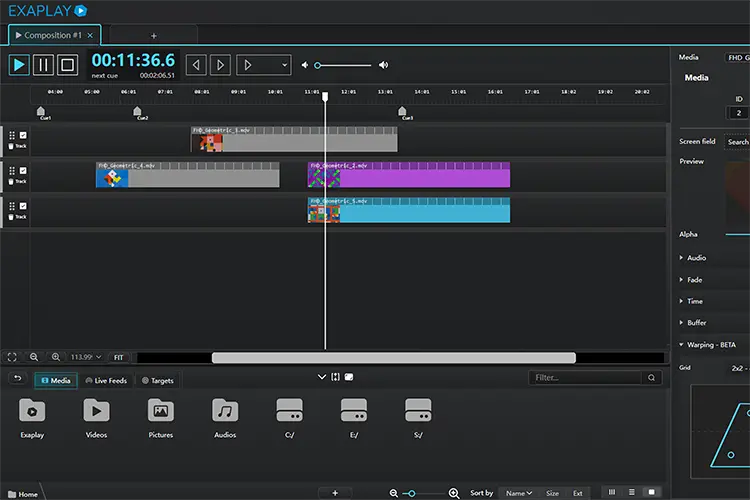Toggle the third track's enable checkbox
Viewport: 750px width, 500px height.
point(23,206)
